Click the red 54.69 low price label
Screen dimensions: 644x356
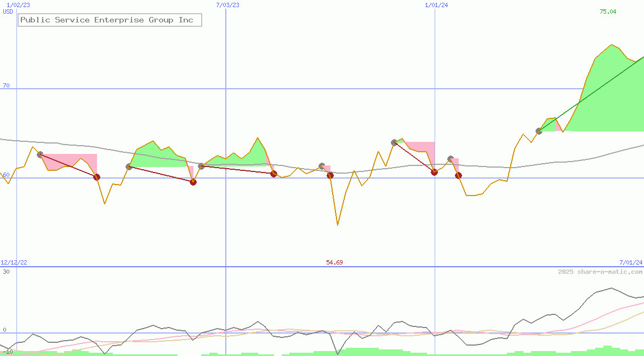334,262
